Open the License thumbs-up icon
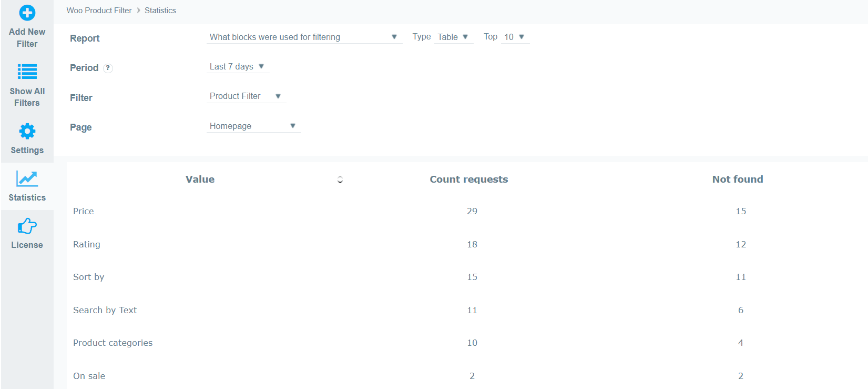868x389 pixels. point(27,226)
